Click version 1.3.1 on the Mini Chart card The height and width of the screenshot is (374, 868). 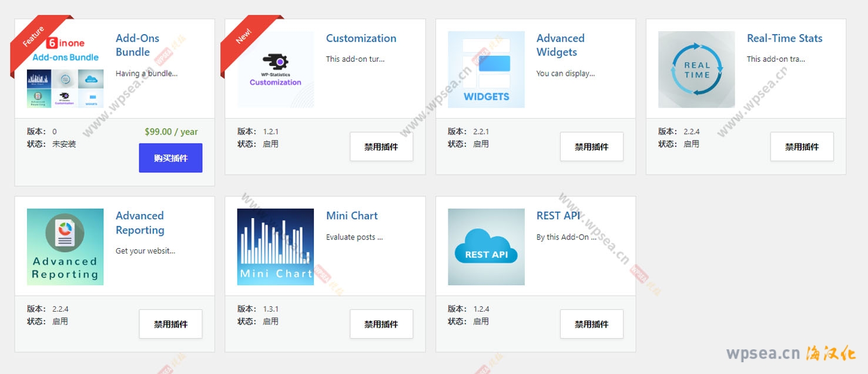pyautogui.click(x=270, y=309)
